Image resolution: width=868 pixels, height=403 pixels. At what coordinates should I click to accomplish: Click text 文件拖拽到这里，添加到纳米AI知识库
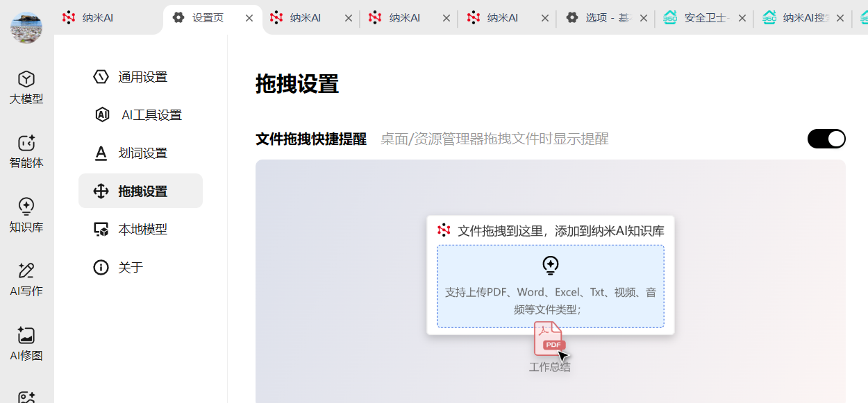[561, 230]
